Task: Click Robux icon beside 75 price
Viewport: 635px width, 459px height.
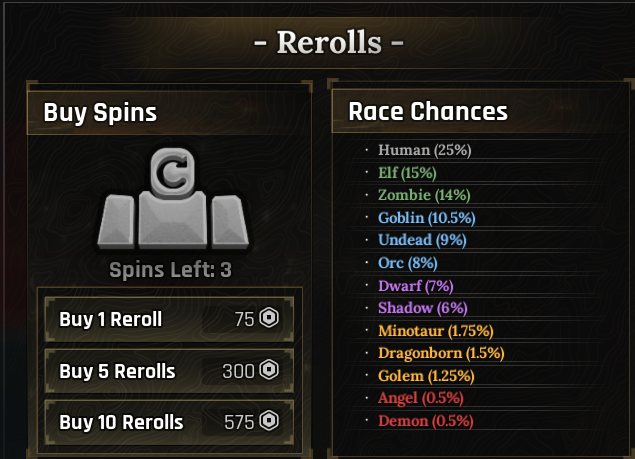Action: pos(269,319)
